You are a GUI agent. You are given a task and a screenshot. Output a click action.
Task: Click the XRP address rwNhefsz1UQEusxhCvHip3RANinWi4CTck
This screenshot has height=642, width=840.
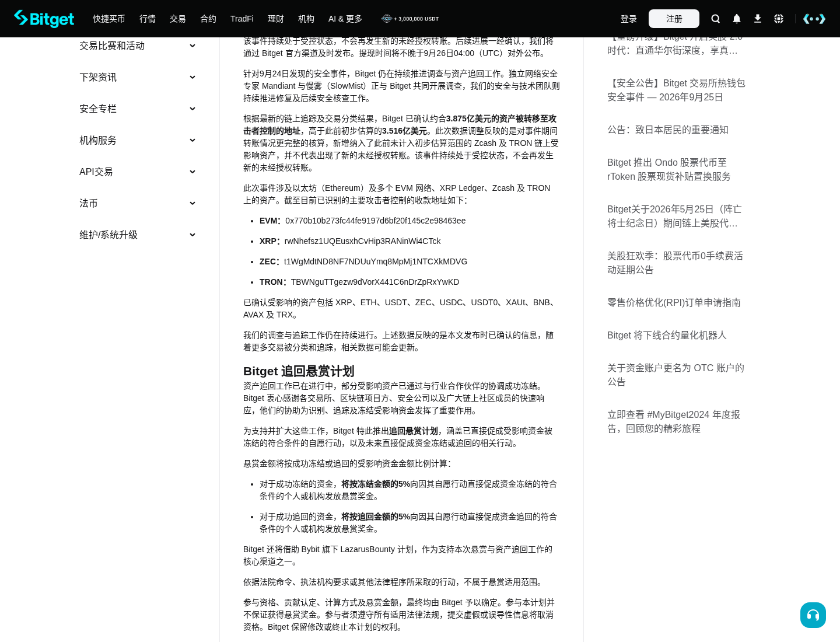(362, 241)
